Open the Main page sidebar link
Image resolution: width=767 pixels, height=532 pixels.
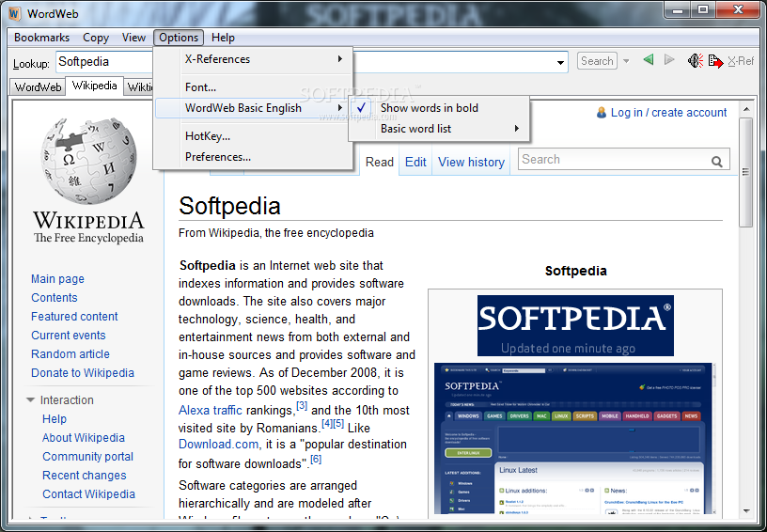pos(57,279)
